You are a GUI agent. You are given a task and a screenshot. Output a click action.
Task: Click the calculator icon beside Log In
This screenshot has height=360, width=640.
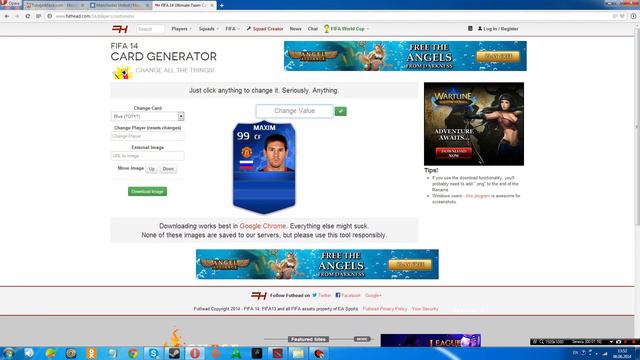(470, 29)
